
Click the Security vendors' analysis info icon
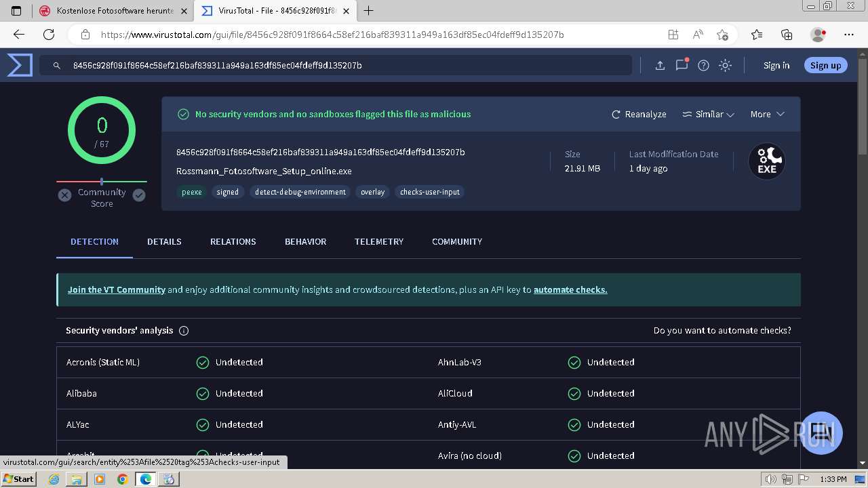(184, 331)
